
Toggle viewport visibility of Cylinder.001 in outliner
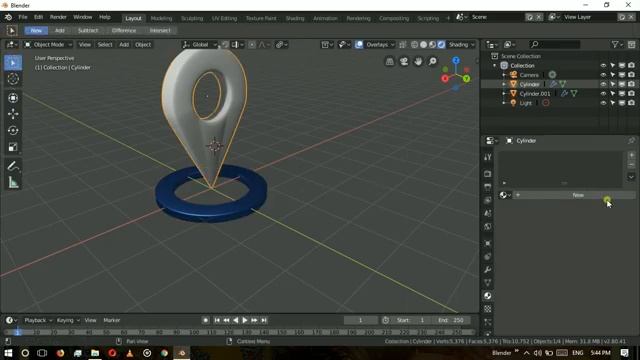click(x=603, y=94)
